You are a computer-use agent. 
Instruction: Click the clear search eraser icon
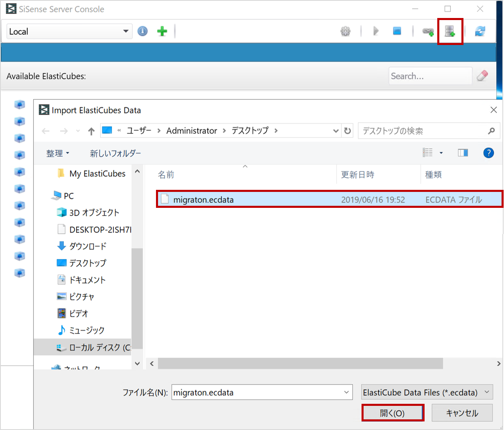click(482, 76)
